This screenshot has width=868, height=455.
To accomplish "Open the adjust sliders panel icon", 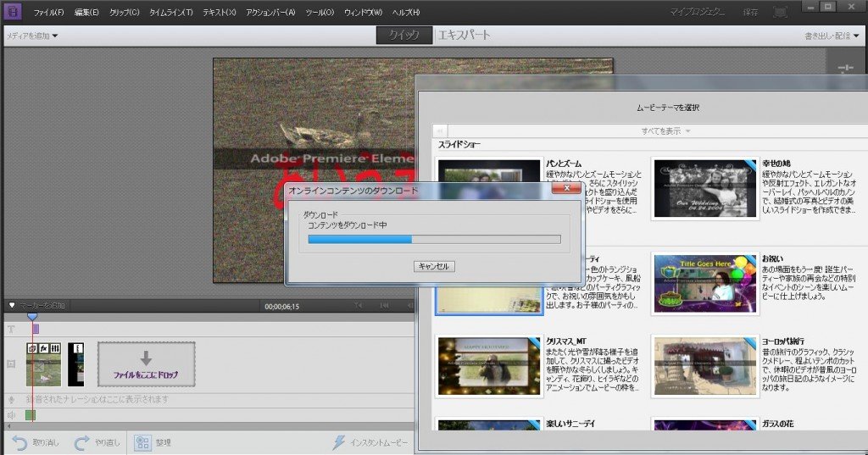I will (x=845, y=68).
